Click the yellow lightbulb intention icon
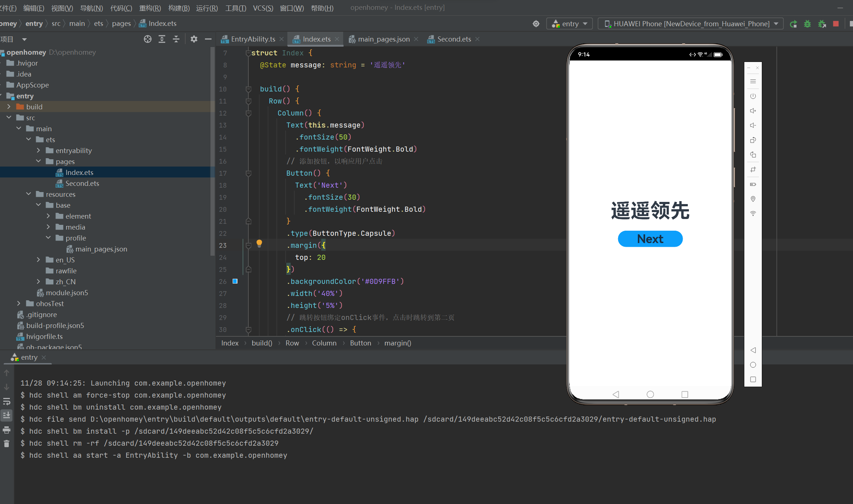Screen dimensions: 853x504 click(x=259, y=243)
